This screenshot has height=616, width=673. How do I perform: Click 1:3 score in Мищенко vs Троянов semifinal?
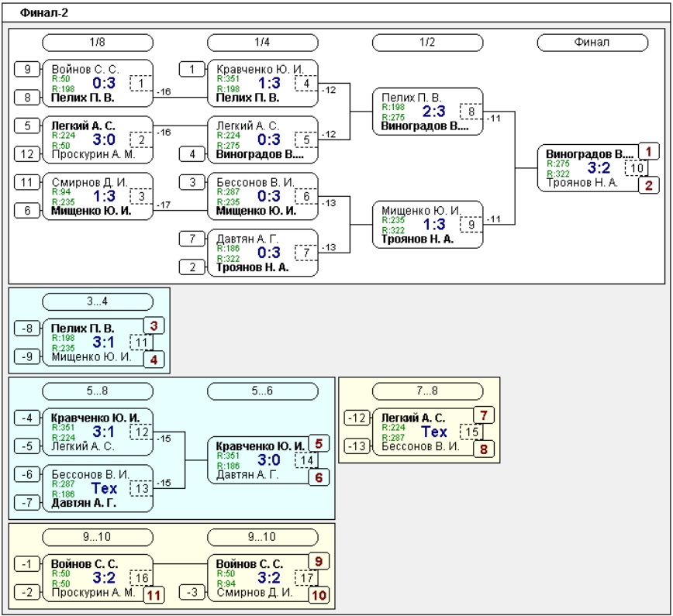pyautogui.click(x=434, y=225)
